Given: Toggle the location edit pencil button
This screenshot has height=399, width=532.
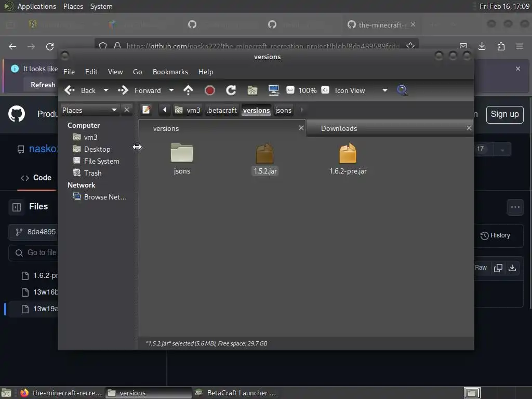Looking at the screenshot, I should click(146, 110).
